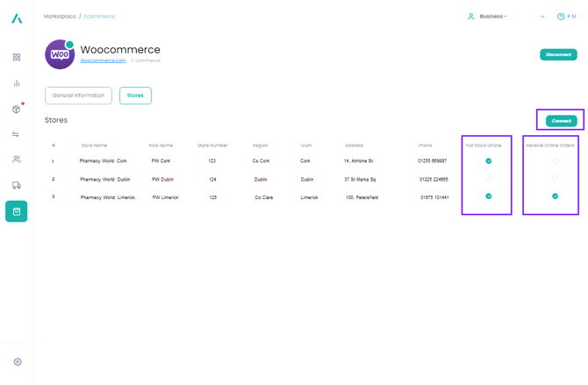Click the box icon with red notification dot

tap(17, 109)
